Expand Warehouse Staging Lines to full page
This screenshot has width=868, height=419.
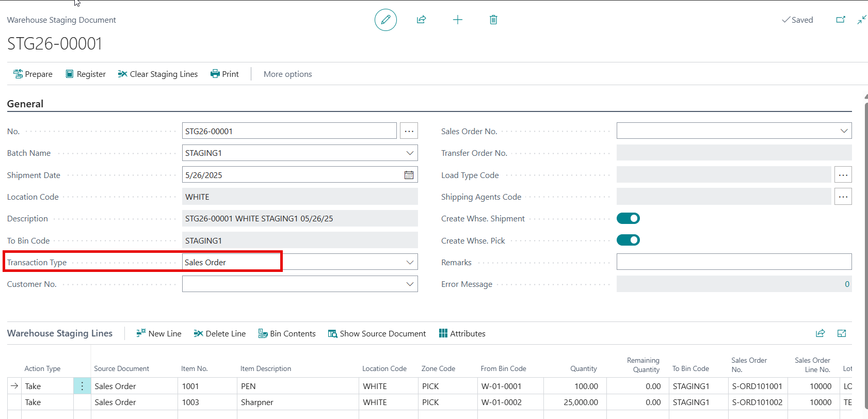pos(842,333)
